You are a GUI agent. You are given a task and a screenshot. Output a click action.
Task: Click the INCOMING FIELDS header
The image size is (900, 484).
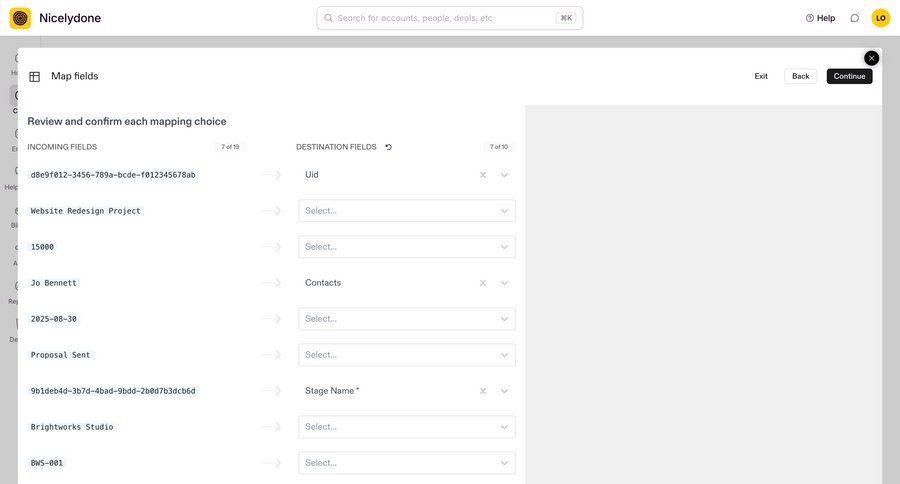[62, 147]
